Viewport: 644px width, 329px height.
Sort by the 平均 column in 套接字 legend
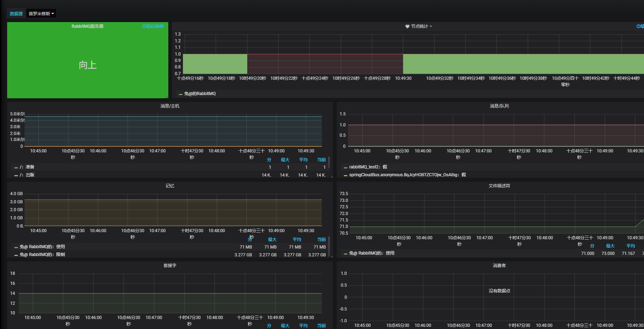tap(303, 325)
